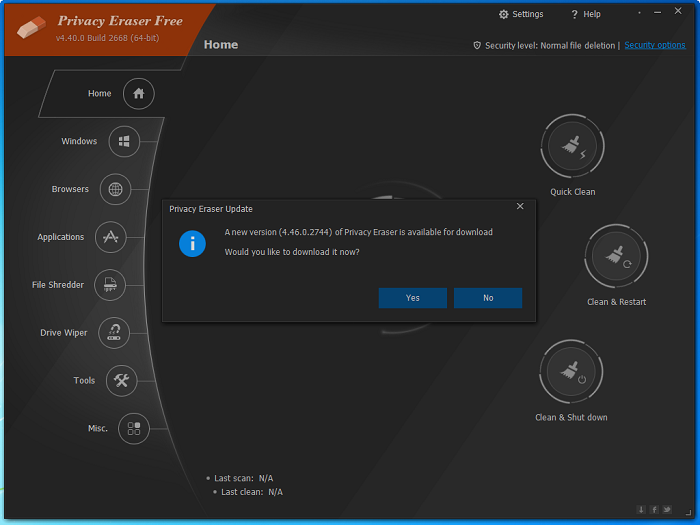Open the Help menu
The width and height of the screenshot is (700, 525).
tap(586, 14)
